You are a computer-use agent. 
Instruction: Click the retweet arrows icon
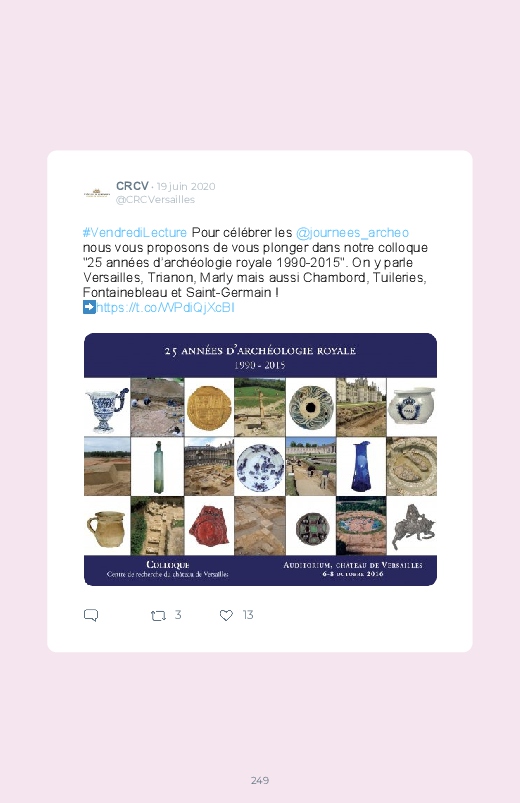coord(158,616)
